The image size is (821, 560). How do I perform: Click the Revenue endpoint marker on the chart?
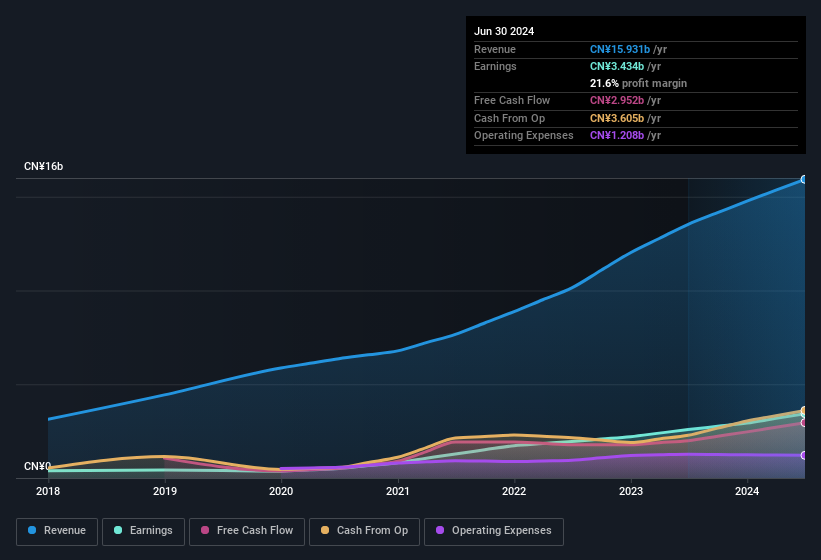[804, 180]
